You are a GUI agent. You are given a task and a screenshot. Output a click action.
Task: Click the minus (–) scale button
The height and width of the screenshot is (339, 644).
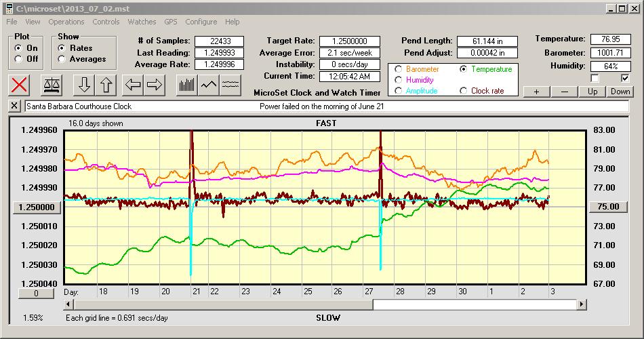pyautogui.click(x=564, y=92)
